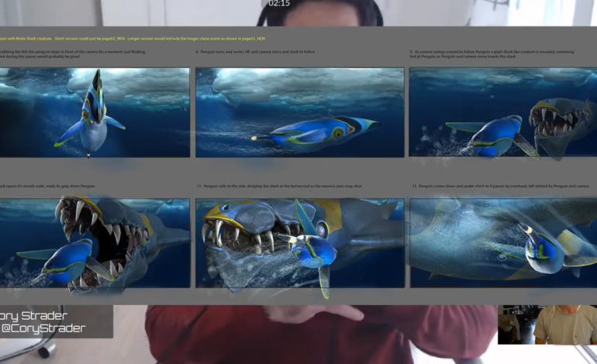Click caption about shark opening mouth wide
This screenshot has height=364, width=597.
point(47,187)
